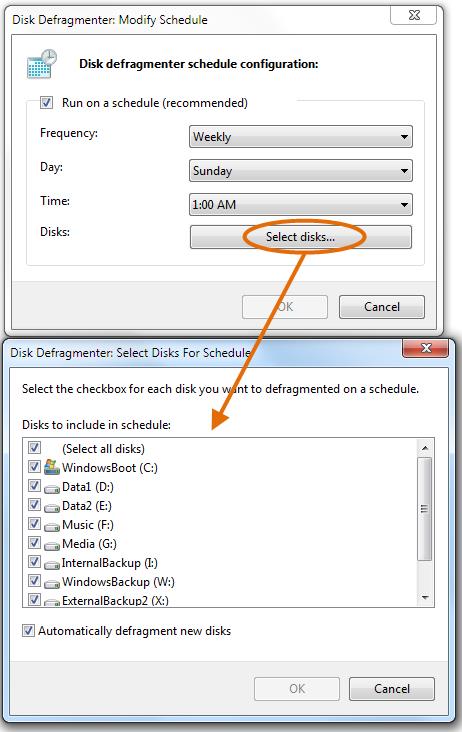Open the Frequency dropdown showing Weekly
Image resolution: width=462 pixels, height=732 pixels.
coord(301,137)
